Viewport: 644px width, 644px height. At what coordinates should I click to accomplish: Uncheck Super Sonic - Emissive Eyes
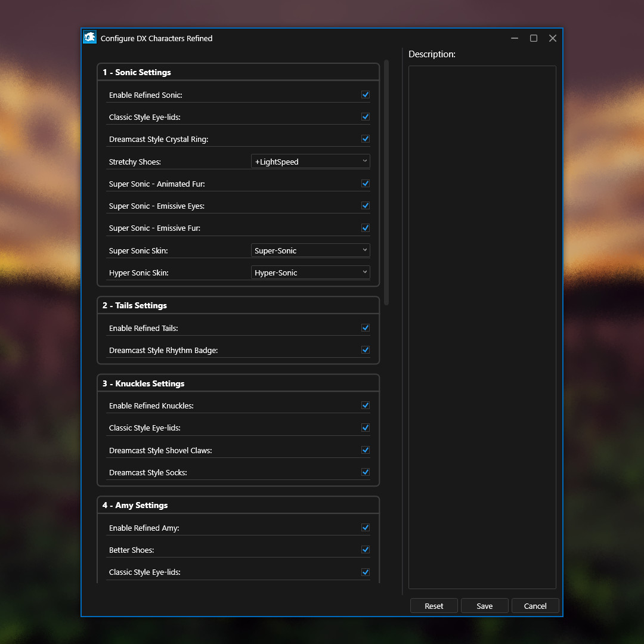click(365, 205)
